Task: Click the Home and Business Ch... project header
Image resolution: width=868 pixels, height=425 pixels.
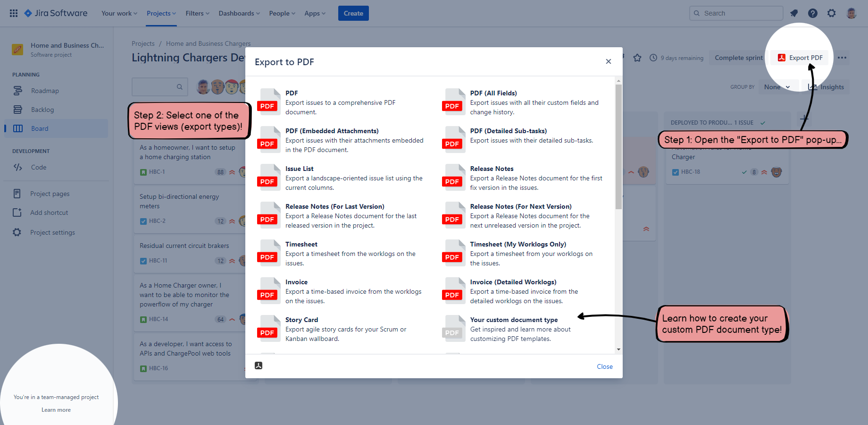Action: [x=58, y=50]
